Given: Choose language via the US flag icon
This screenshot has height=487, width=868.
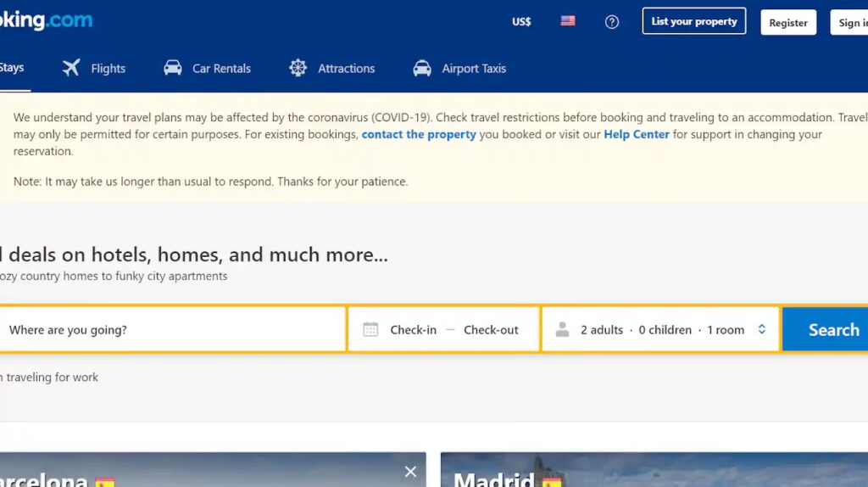Looking at the screenshot, I should click(567, 21).
